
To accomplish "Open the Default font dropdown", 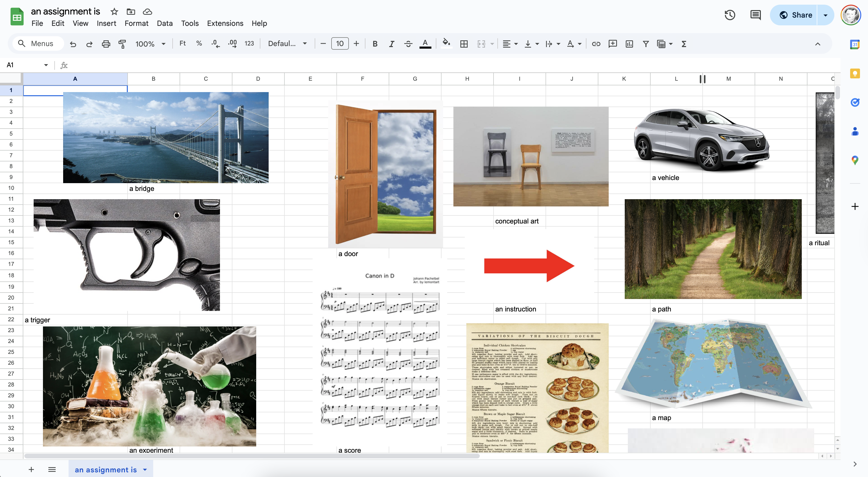I will point(287,44).
